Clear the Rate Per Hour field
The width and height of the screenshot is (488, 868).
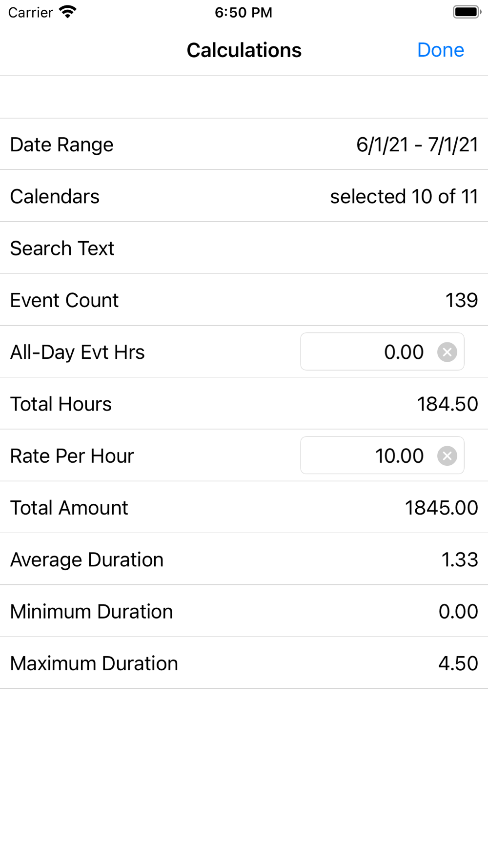[x=447, y=456]
